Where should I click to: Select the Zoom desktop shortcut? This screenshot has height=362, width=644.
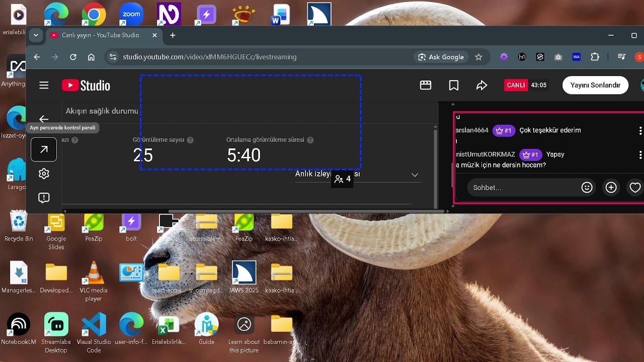pos(131,15)
